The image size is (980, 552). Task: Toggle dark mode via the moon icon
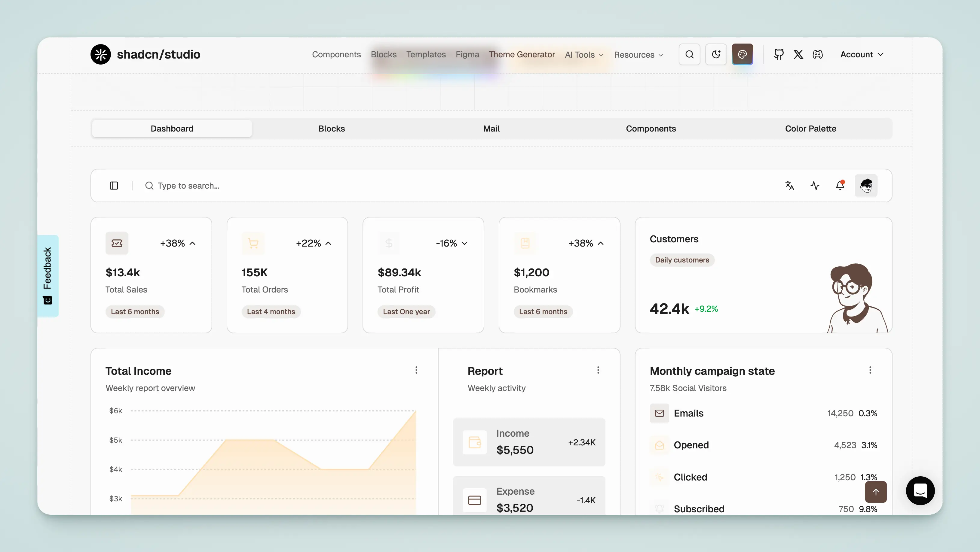click(716, 54)
